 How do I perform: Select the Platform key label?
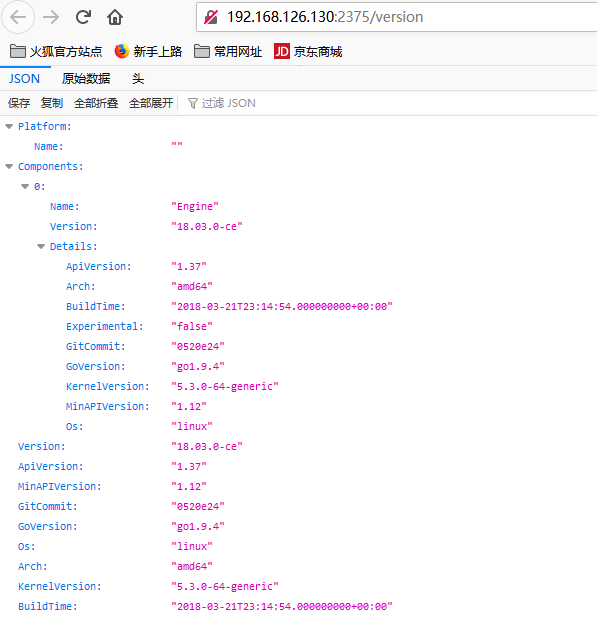(x=44, y=127)
